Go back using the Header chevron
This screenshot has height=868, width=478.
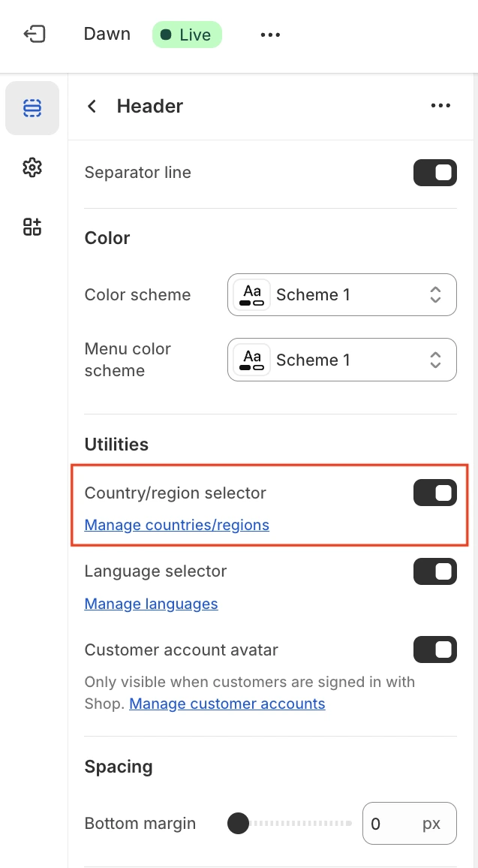click(92, 107)
